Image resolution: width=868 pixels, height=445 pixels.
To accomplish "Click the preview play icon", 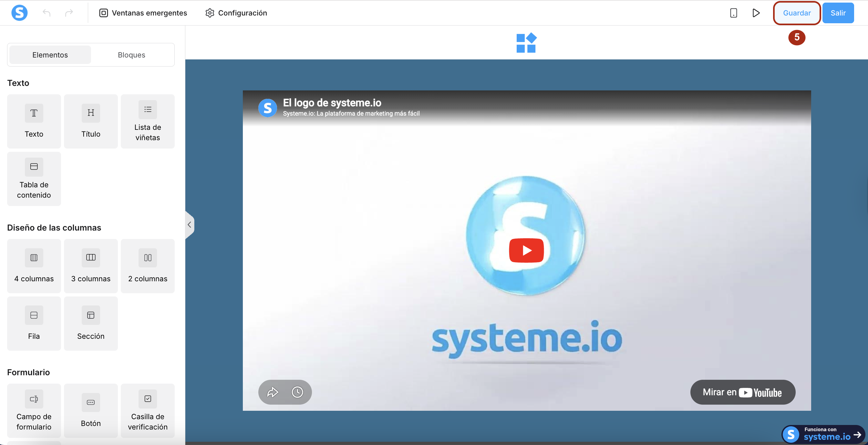I will [756, 13].
